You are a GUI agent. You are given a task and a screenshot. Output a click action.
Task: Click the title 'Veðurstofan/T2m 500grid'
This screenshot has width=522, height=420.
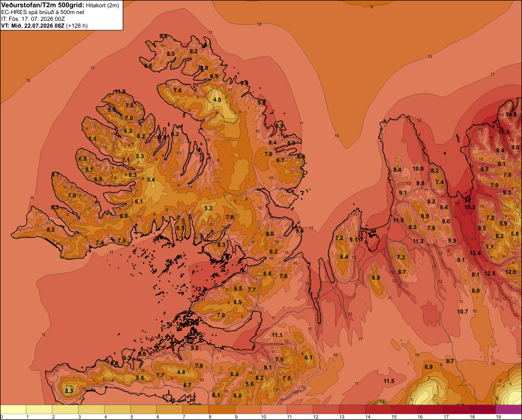point(42,5)
